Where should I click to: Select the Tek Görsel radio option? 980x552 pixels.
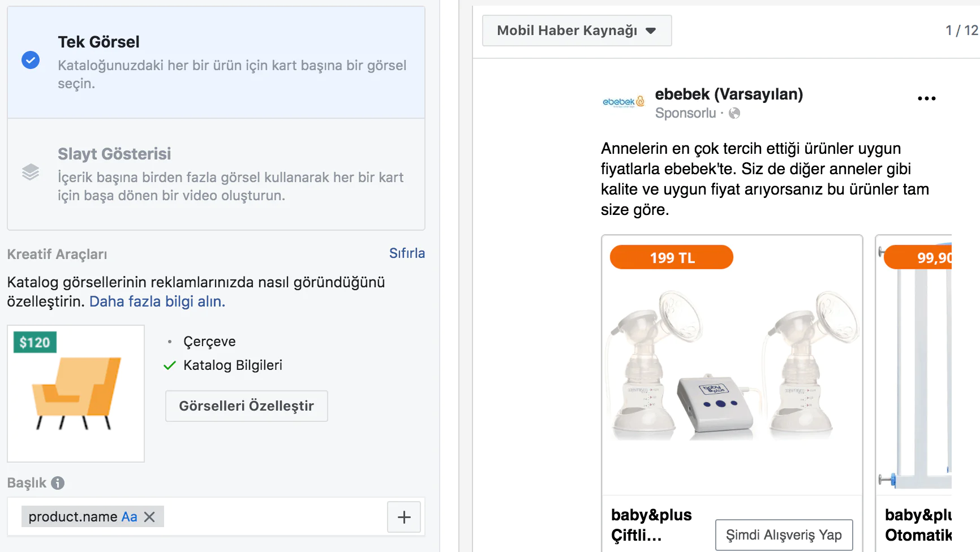31,60
